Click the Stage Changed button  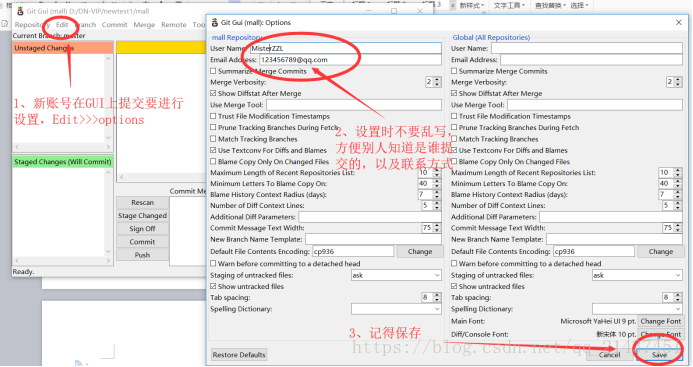(x=142, y=216)
